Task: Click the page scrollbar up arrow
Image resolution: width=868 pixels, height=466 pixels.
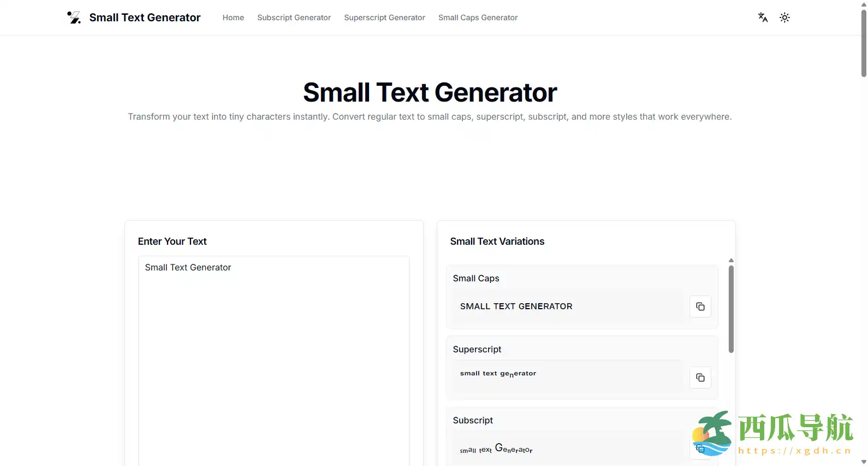Action: pos(864,4)
